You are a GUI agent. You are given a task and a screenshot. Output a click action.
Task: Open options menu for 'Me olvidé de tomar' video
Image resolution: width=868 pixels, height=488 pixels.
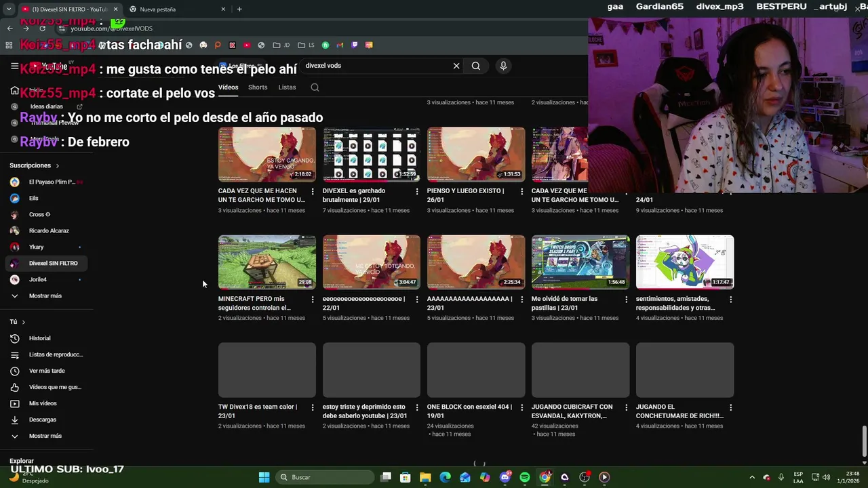(x=626, y=300)
